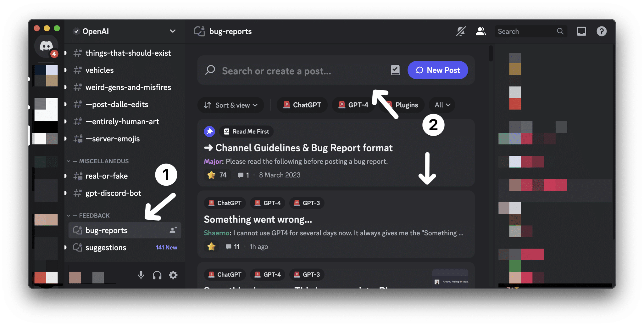The height and width of the screenshot is (326, 644).
Task: Click 11 comments icon on Shaerno post
Action: (229, 247)
